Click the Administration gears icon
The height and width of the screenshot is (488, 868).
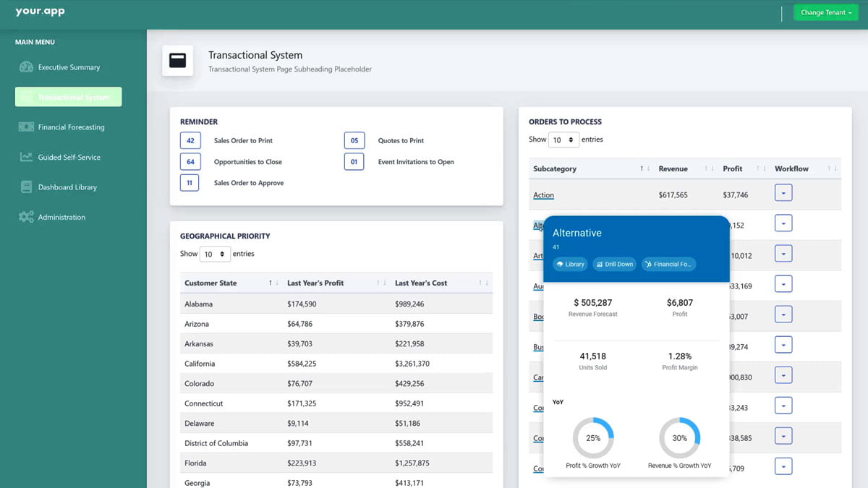pos(25,217)
